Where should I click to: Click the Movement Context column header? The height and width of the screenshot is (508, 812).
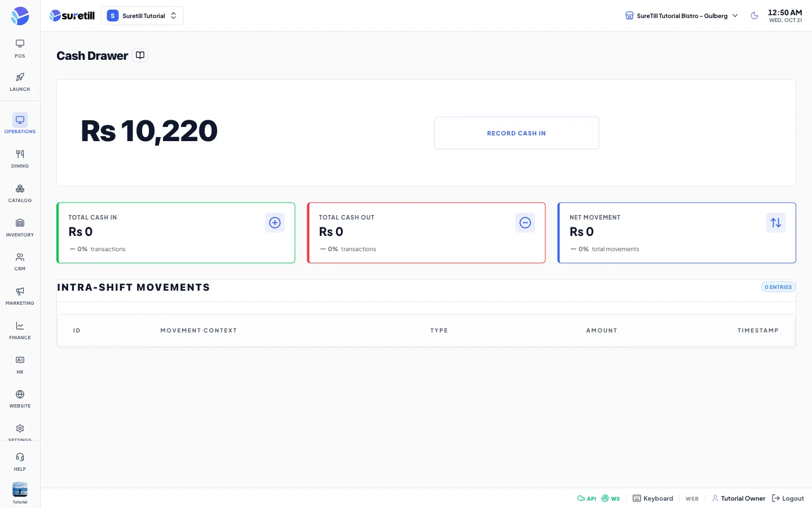pos(198,331)
